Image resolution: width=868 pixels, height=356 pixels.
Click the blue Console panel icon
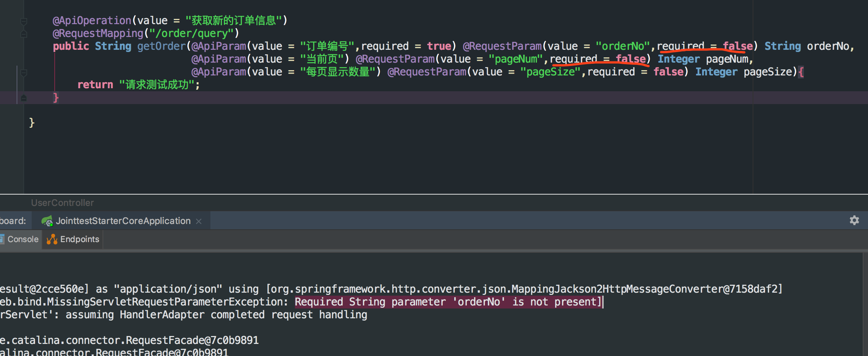3,239
